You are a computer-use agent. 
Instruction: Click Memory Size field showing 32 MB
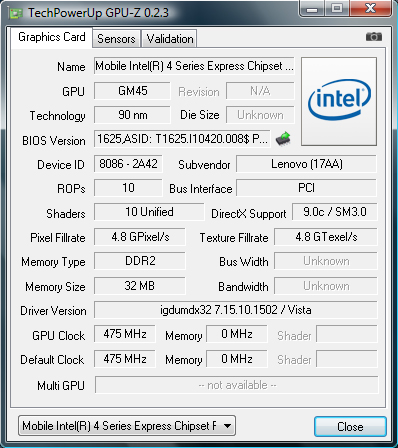[140, 286]
